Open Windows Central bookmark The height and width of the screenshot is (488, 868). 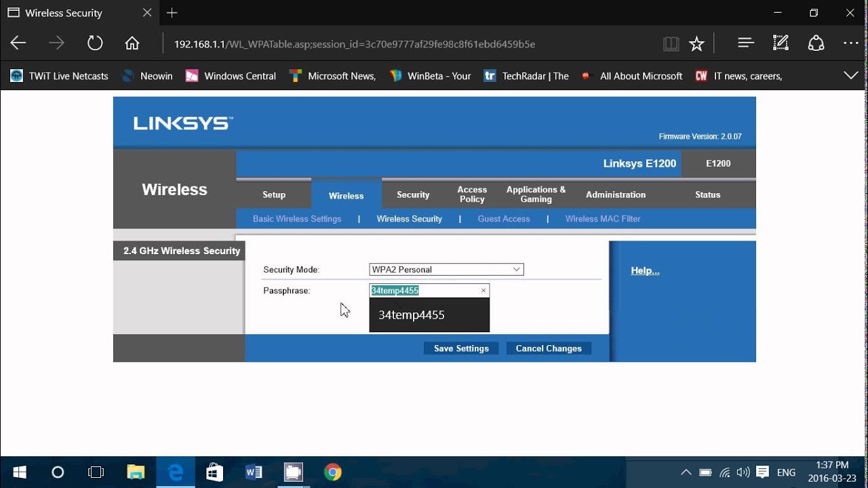tap(231, 76)
